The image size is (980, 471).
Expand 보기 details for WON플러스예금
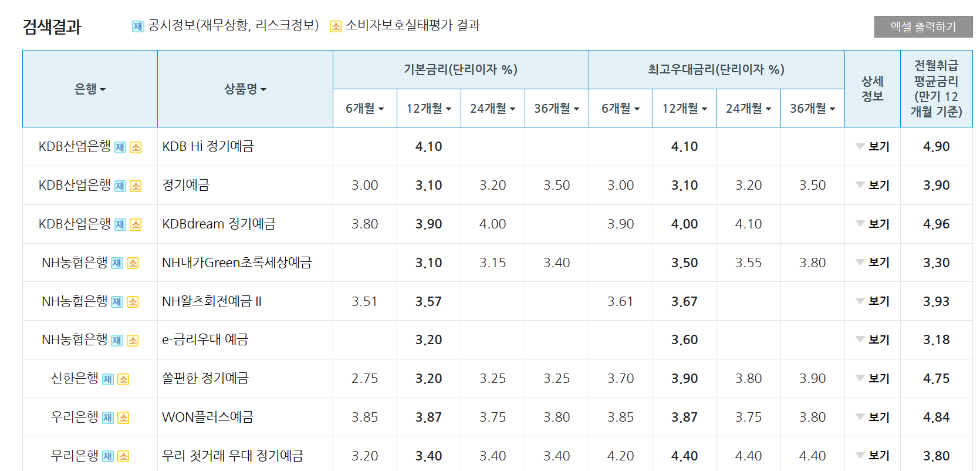pyautogui.click(x=873, y=417)
